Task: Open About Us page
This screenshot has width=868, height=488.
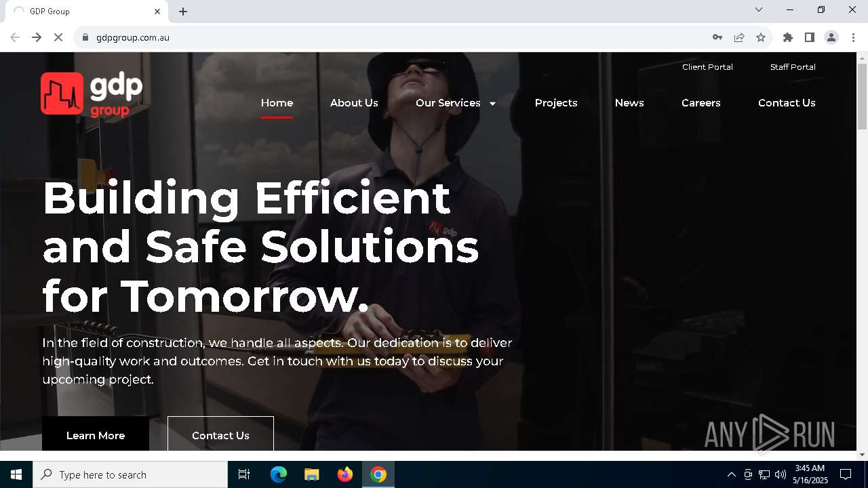Action: click(x=354, y=103)
